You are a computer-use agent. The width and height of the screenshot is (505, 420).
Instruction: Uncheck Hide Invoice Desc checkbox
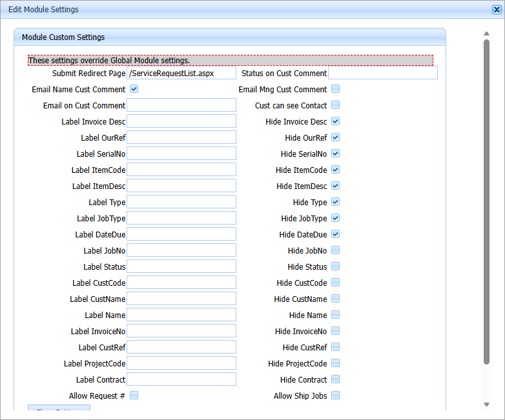(336, 121)
